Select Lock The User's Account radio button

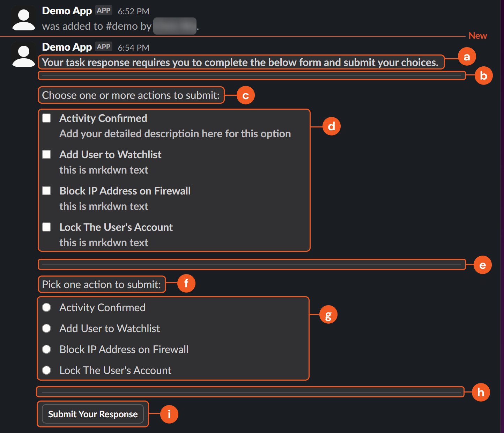pos(46,370)
